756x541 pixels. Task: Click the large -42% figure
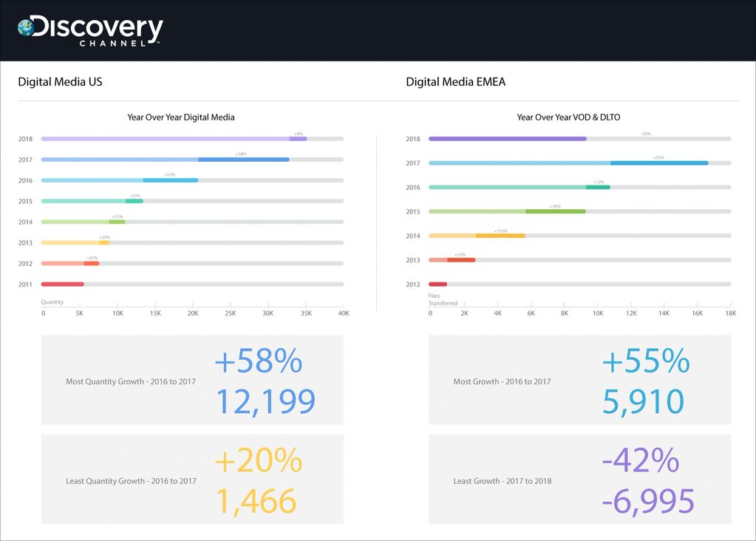coord(641,460)
